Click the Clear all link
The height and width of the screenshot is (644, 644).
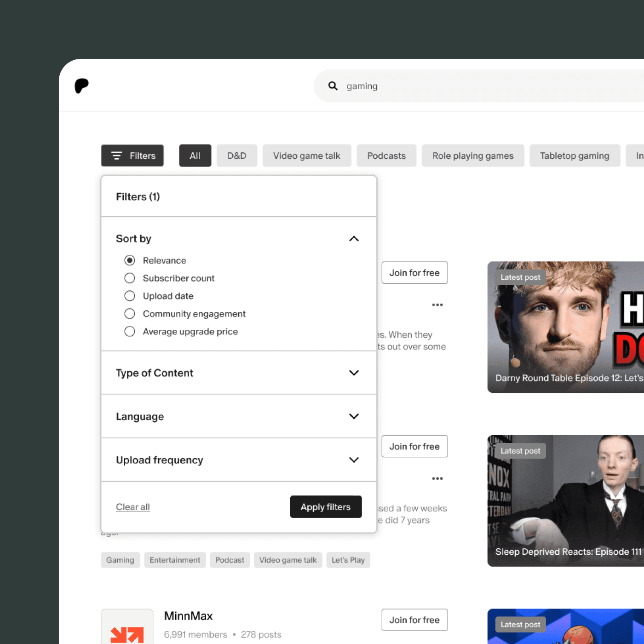point(133,507)
